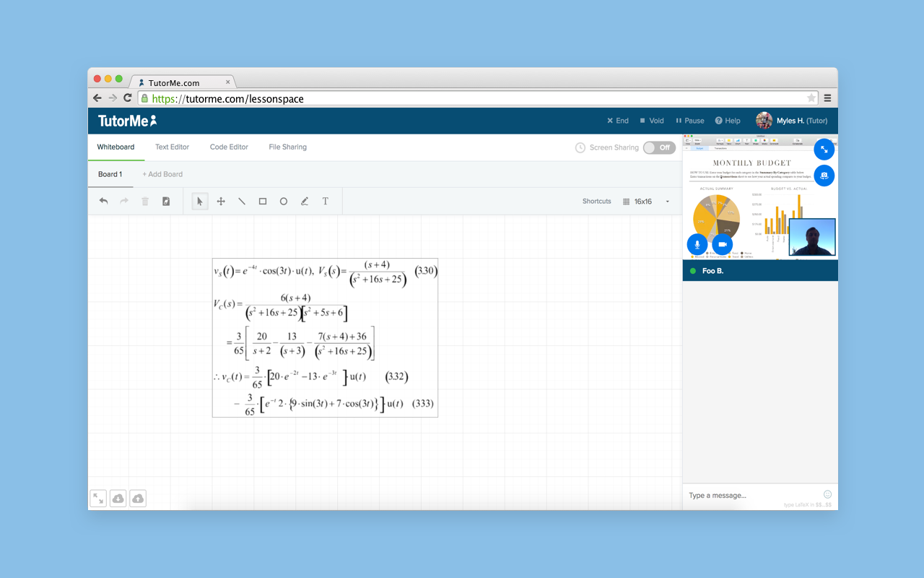The image size is (924, 578).
Task: Open the delete/trash tool
Action: (x=145, y=201)
